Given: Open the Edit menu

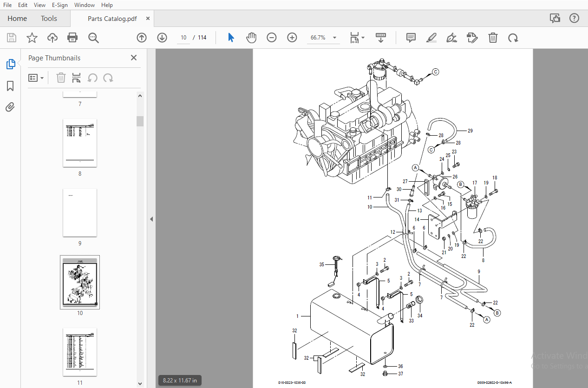Looking at the screenshot, I should (22, 5).
